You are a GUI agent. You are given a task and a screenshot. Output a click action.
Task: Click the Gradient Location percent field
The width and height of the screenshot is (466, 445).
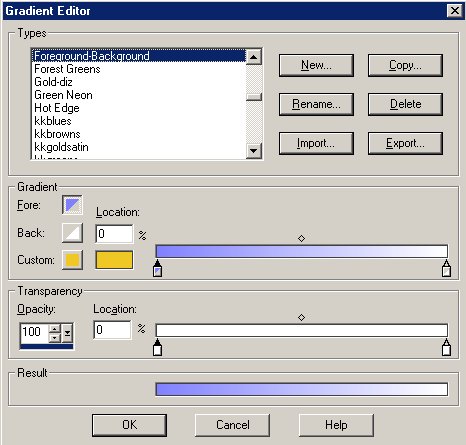(x=114, y=234)
